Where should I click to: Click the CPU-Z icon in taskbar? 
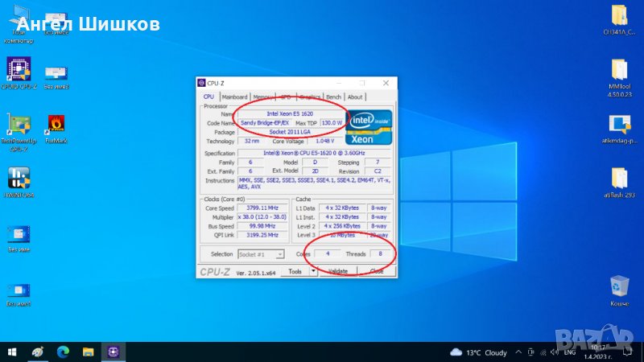click(x=114, y=352)
